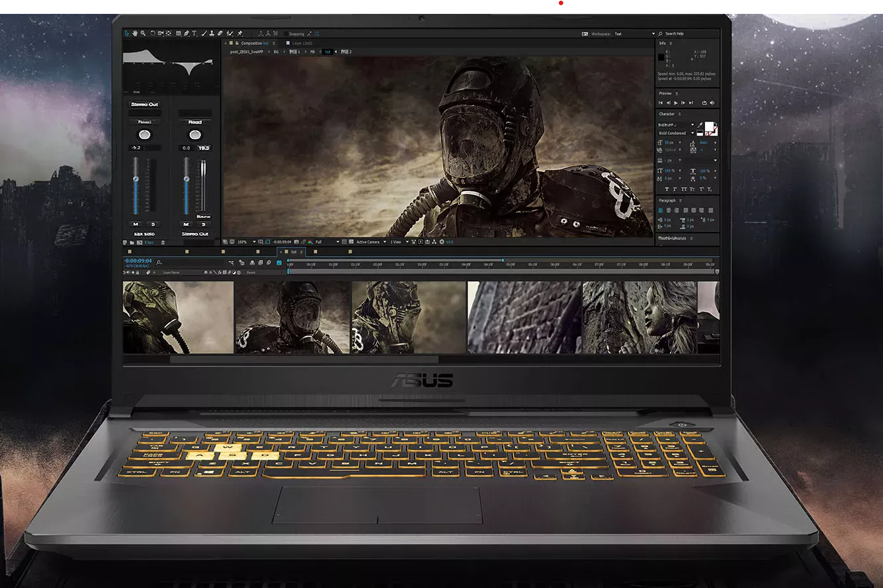The height and width of the screenshot is (588, 883).
Task: Select the Unified Camera tool
Action: coord(161,33)
